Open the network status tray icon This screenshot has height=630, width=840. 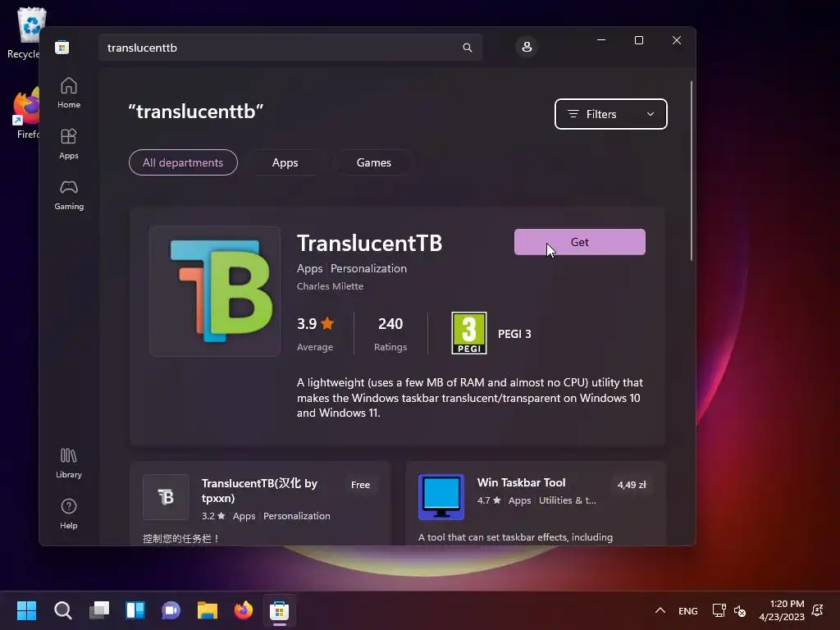point(719,610)
